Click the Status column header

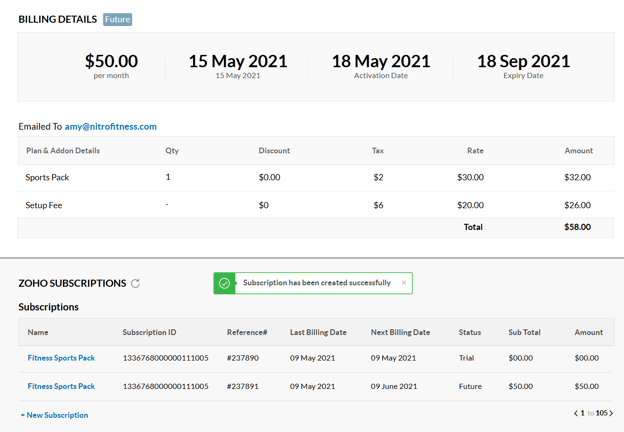[x=470, y=332]
